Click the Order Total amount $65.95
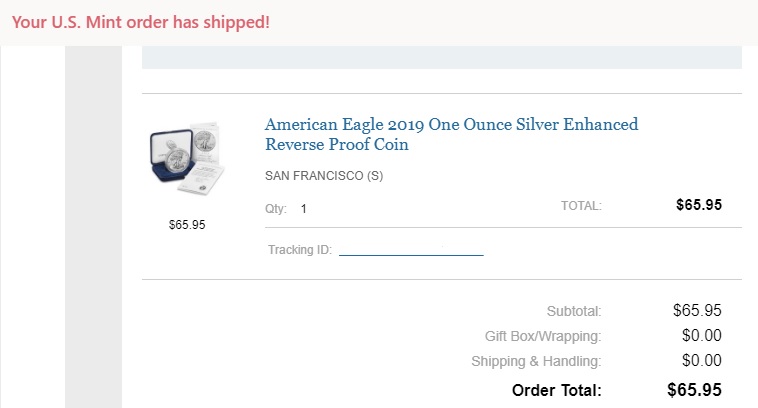Screen dimensions: 758x408 click(695, 389)
